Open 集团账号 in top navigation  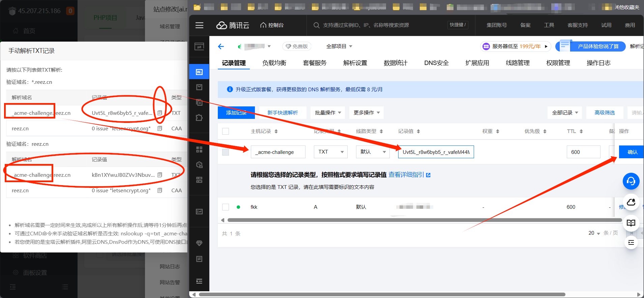pyautogui.click(x=497, y=25)
